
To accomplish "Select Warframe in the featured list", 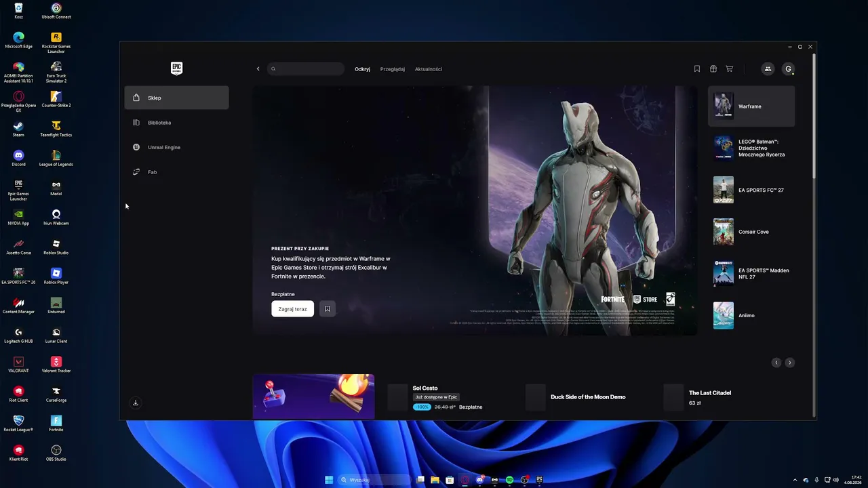I will click(x=751, y=106).
